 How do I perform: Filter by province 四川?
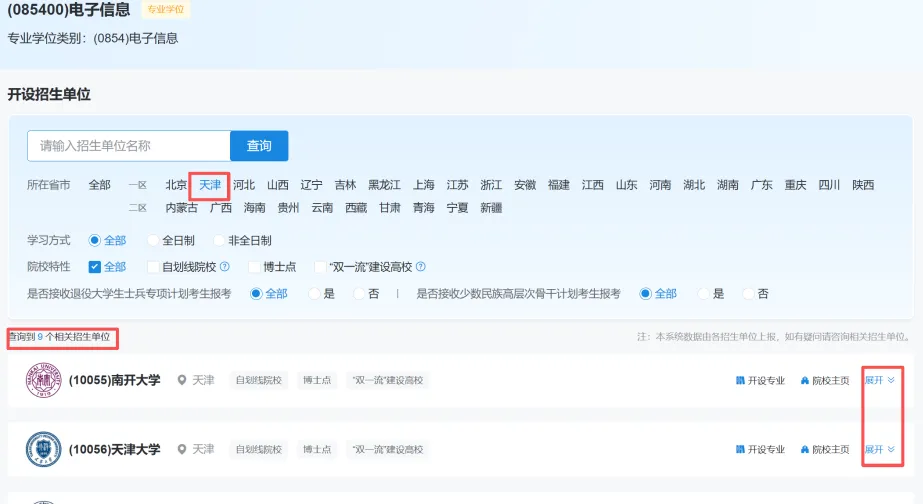point(829,185)
